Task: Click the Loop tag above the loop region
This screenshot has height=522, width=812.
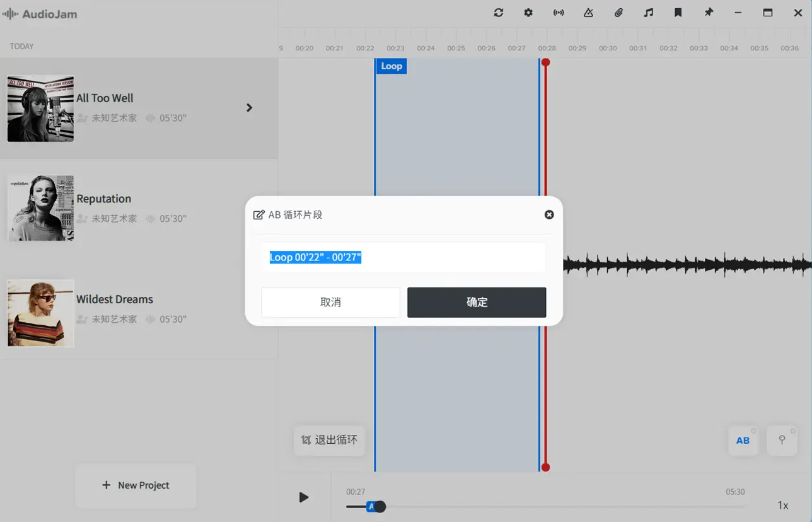Action: coord(391,66)
